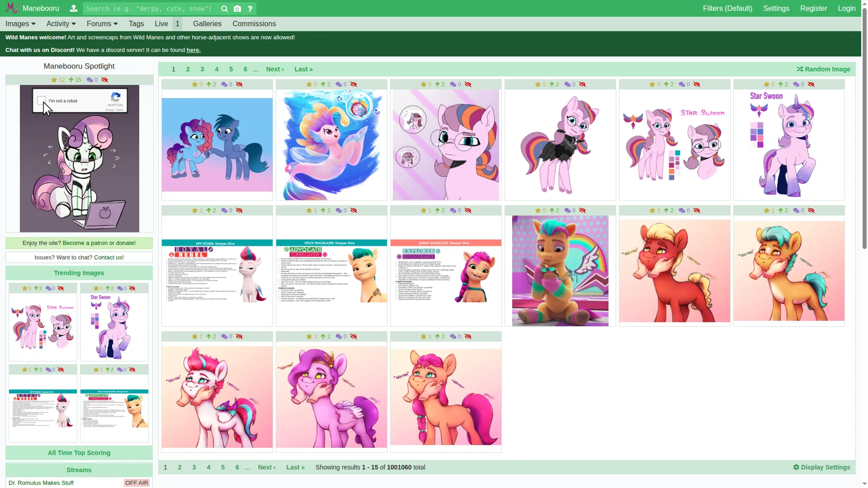Favorite Zipp Storm Deeper Dive in results grid

pos(195,211)
